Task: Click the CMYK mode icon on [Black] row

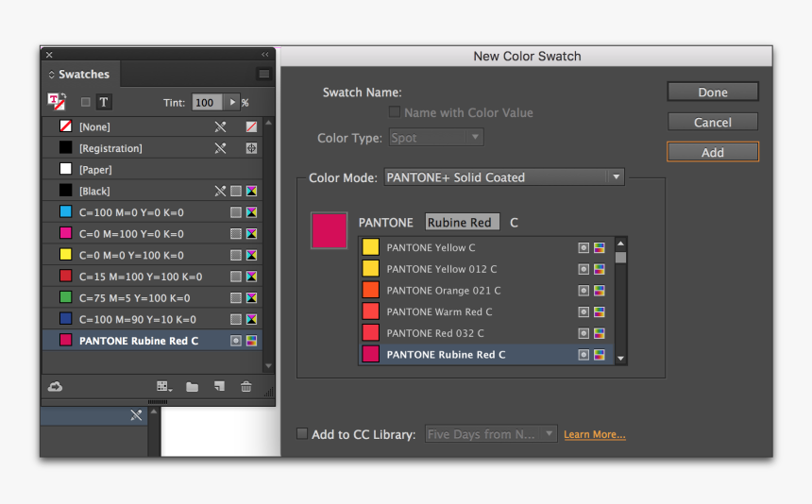Action: [x=251, y=192]
